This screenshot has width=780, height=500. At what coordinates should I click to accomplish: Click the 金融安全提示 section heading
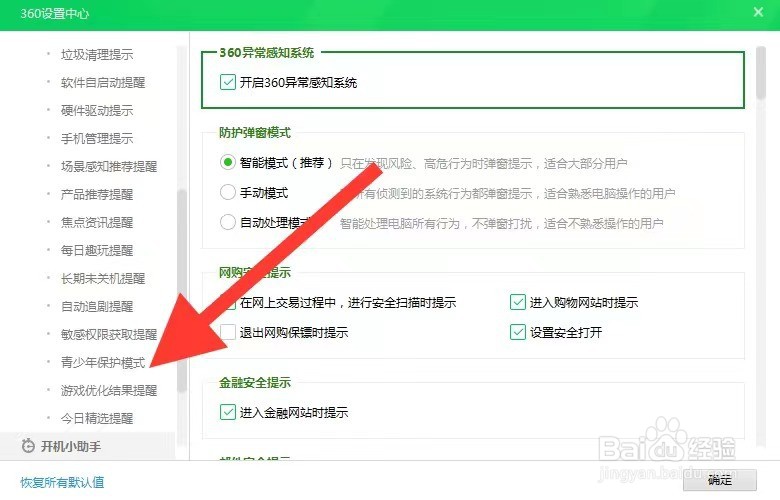tap(255, 383)
